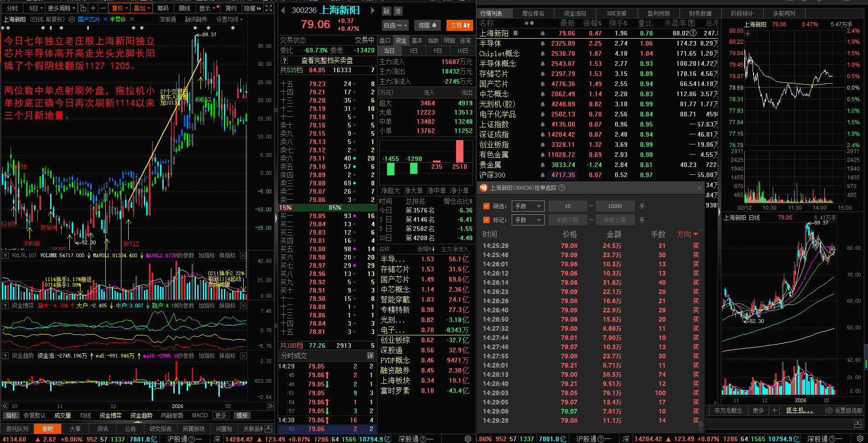Close the VOL indicator sub-panel
868x443 pixels.
(x=243, y=255)
